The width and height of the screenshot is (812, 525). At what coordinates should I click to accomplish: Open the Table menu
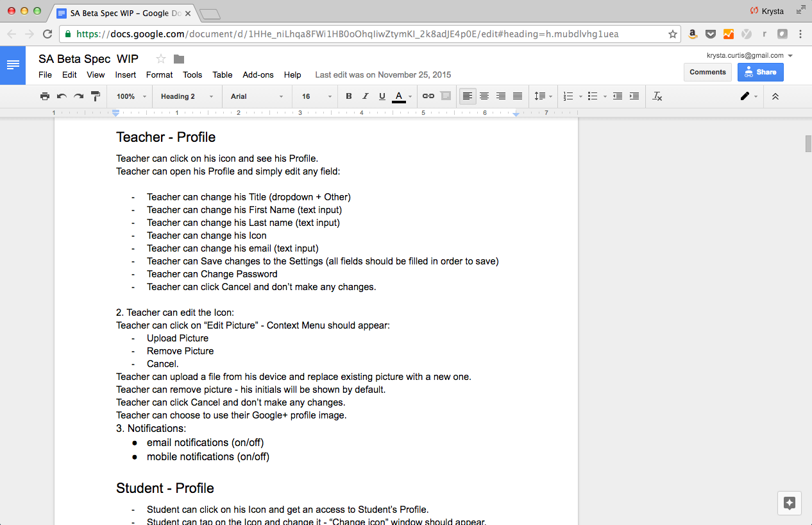[x=223, y=74]
